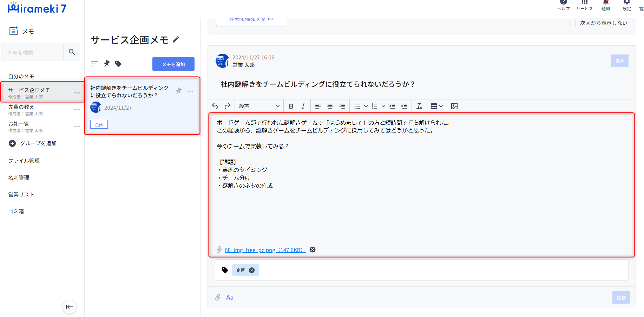Open the 段落 paragraph style dropdown

[x=259, y=106]
